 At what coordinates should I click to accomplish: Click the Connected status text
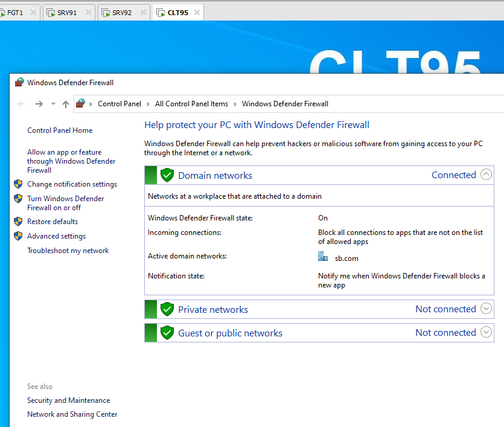coord(453,175)
